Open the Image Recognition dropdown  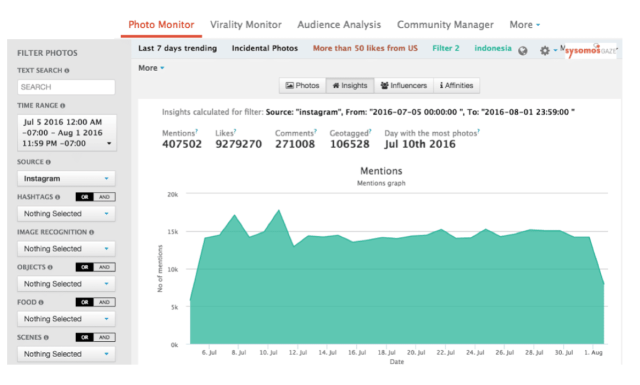tap(66, 249)
